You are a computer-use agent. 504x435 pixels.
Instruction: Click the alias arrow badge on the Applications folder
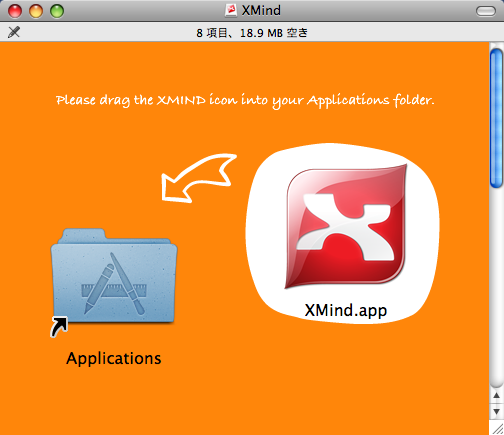(x=59, y=327)
